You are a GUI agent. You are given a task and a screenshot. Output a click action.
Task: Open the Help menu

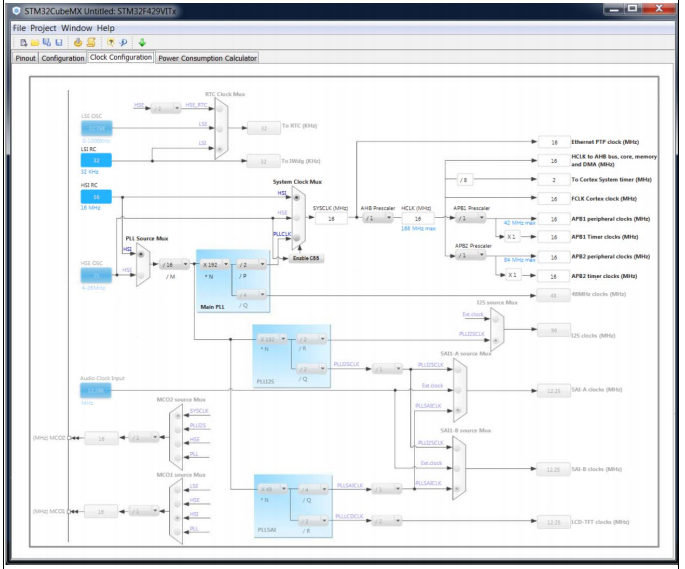[x=106, y=28]
